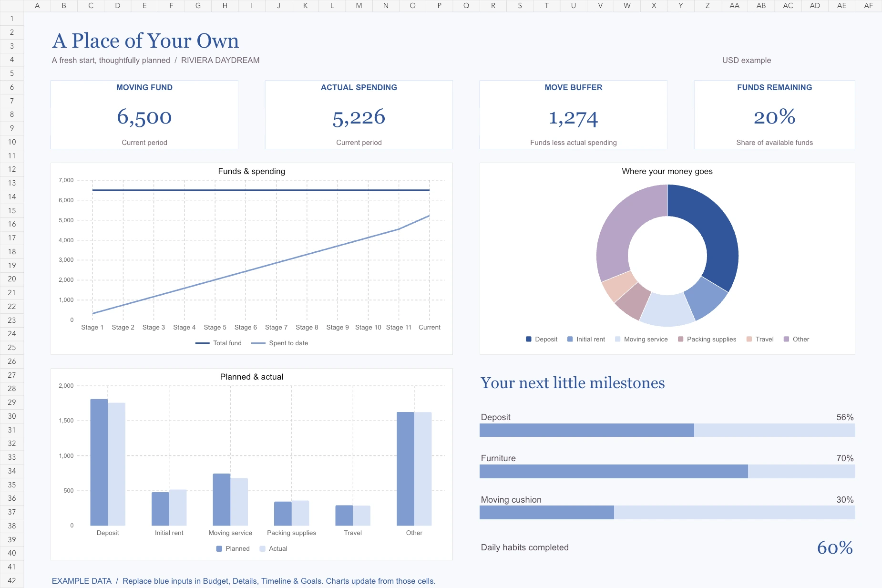This screenshot has width=882, height=588.
Task: Click the FUNDS REMAINING card heading
Action: [x=775, y=87]
